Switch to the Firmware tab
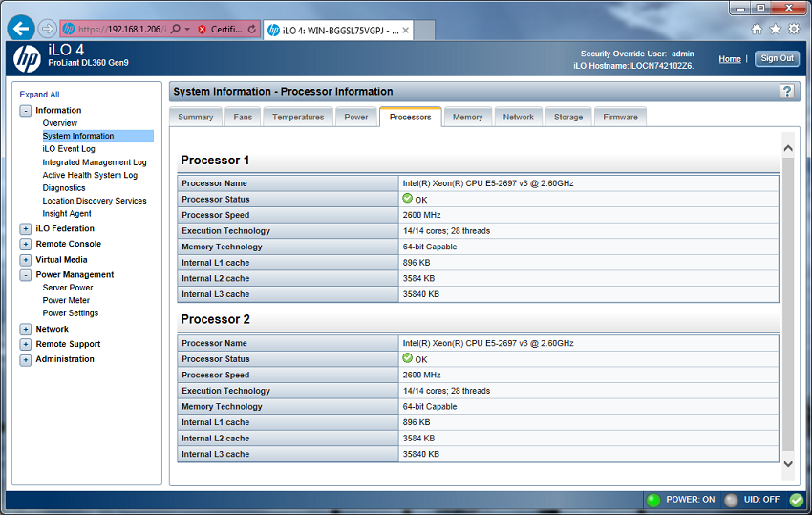This screenshot has height=515, width=812. (x=620, y=118)
